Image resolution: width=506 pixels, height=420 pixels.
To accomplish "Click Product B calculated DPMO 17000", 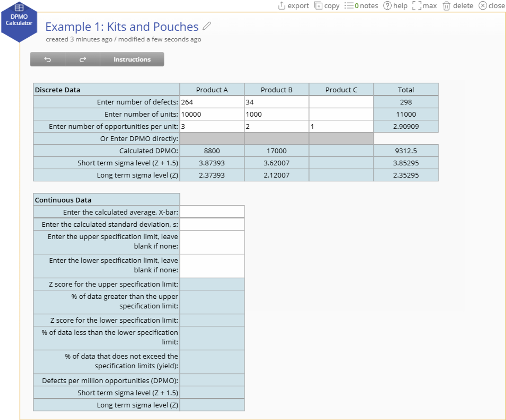I will pyautogui.click(x=276, y=151).
